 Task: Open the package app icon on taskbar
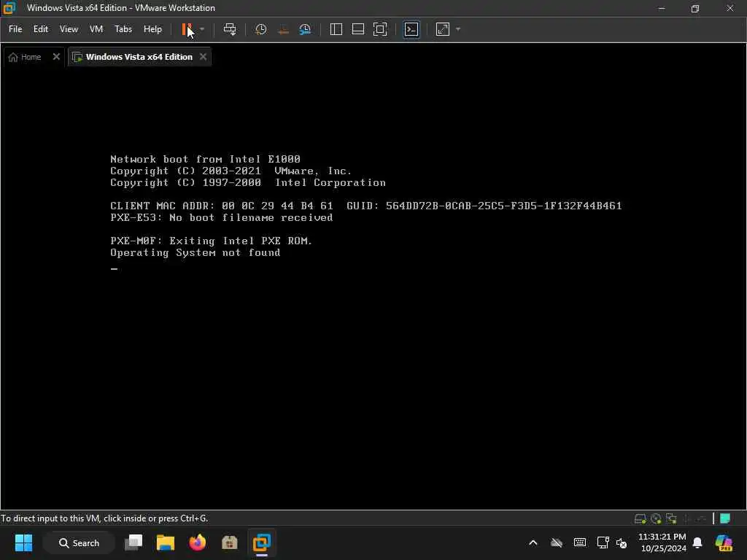230,542
